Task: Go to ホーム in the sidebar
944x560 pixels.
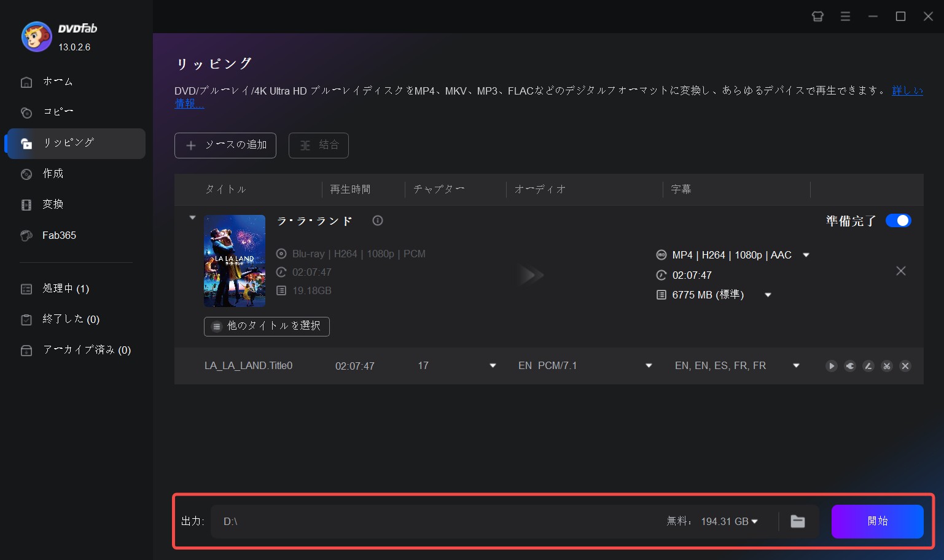Action: click(x=76, y=82)
